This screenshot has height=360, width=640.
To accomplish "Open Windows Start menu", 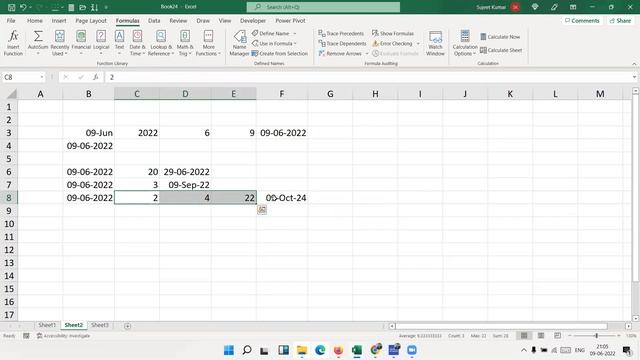I will (x=229, y=350).
